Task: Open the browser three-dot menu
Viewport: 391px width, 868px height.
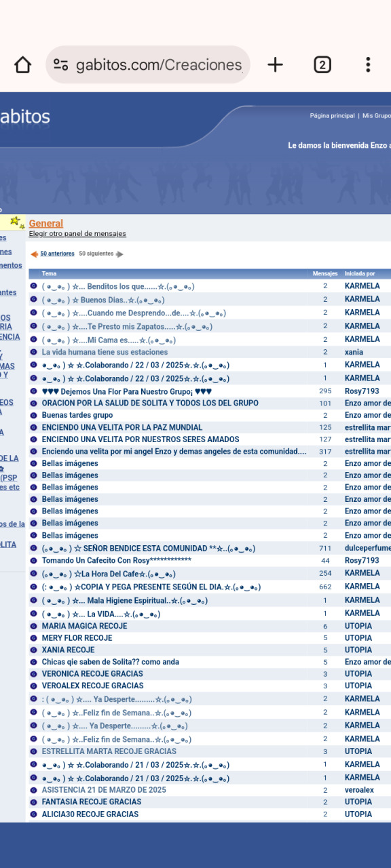Action: point(368,64)
